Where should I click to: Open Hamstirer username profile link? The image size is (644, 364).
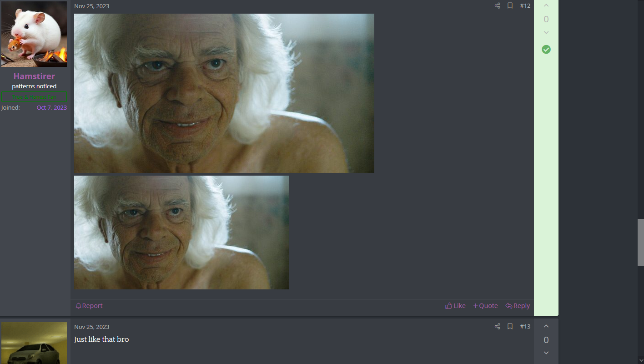[34, 76]
